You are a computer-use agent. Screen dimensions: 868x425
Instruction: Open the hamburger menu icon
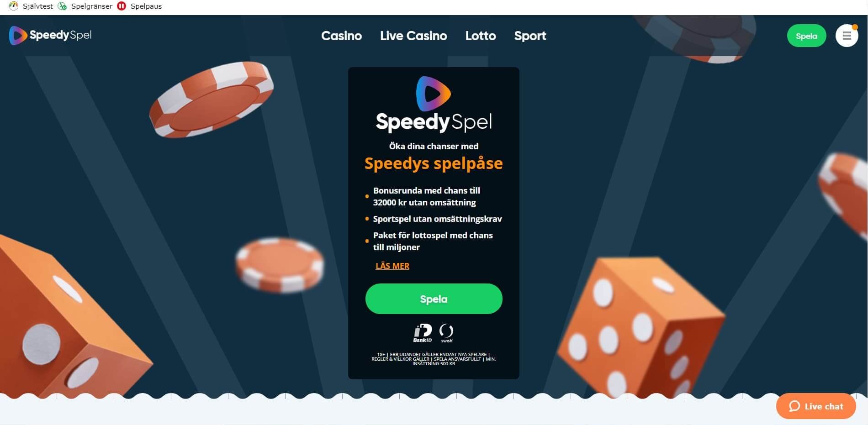coord(847,36)
